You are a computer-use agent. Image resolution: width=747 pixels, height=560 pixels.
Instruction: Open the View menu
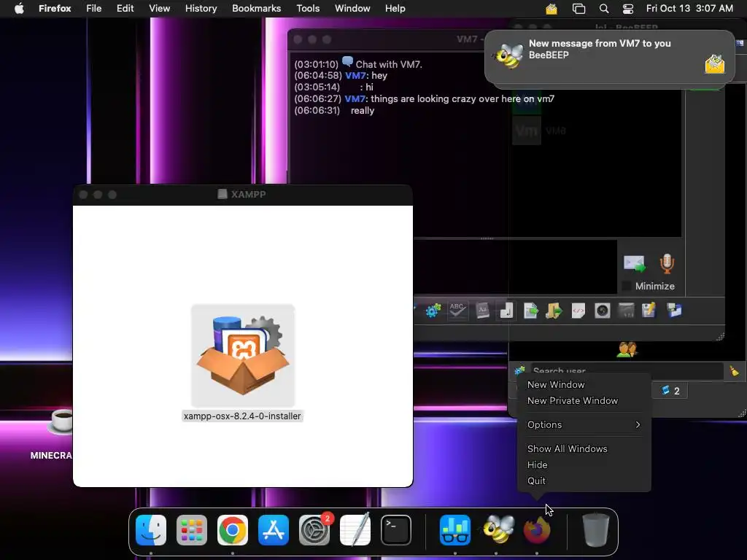159,9
